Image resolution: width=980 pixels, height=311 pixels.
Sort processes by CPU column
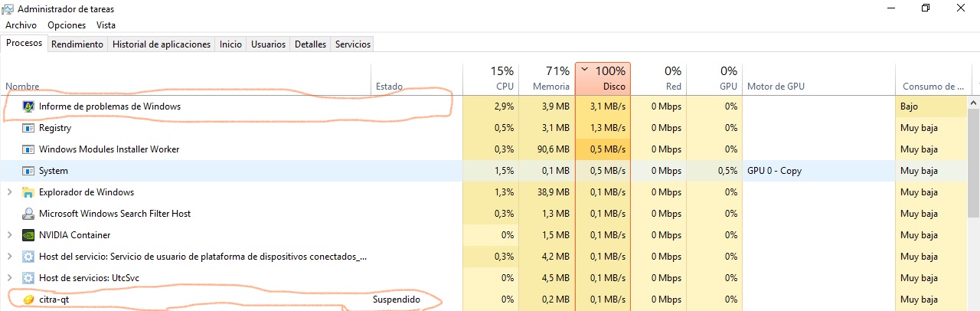[491, 79]
